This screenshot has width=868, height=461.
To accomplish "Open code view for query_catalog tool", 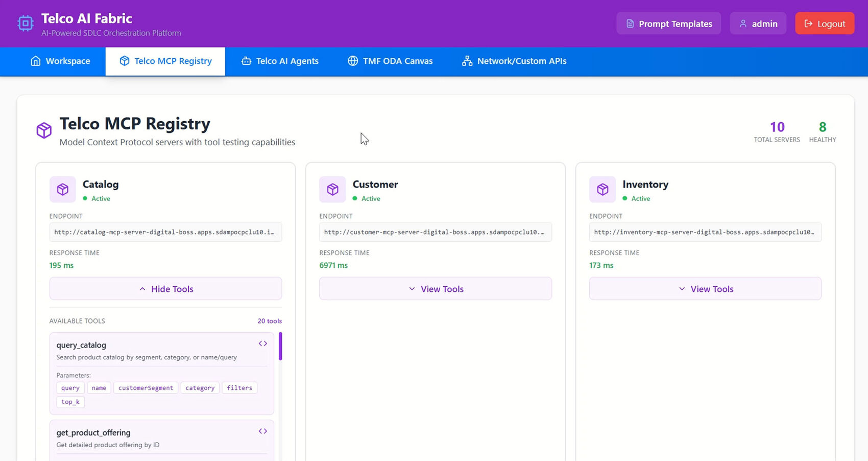I will pyautogui.click(x=262, y=344).
